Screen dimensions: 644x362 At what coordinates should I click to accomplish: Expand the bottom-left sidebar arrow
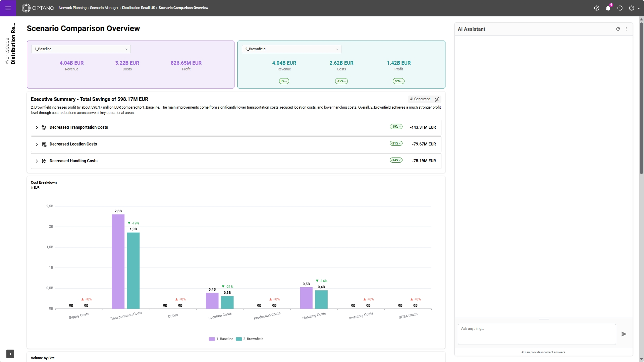click(x=10, y=354)
